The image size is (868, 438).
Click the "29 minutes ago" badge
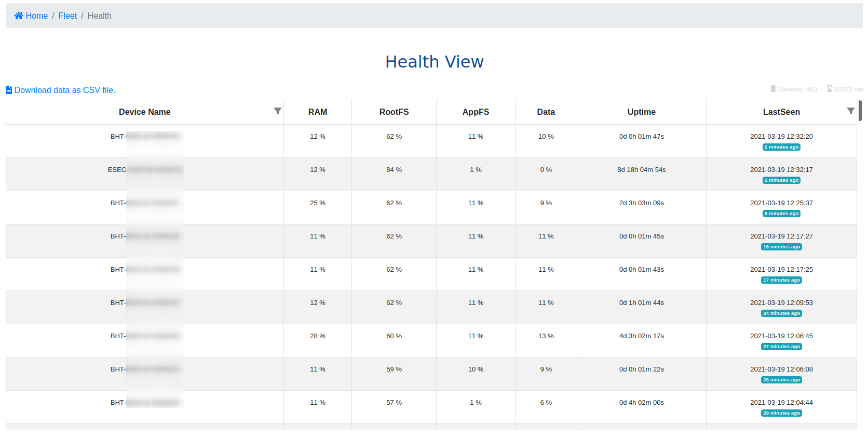click(x=781, y=413)
